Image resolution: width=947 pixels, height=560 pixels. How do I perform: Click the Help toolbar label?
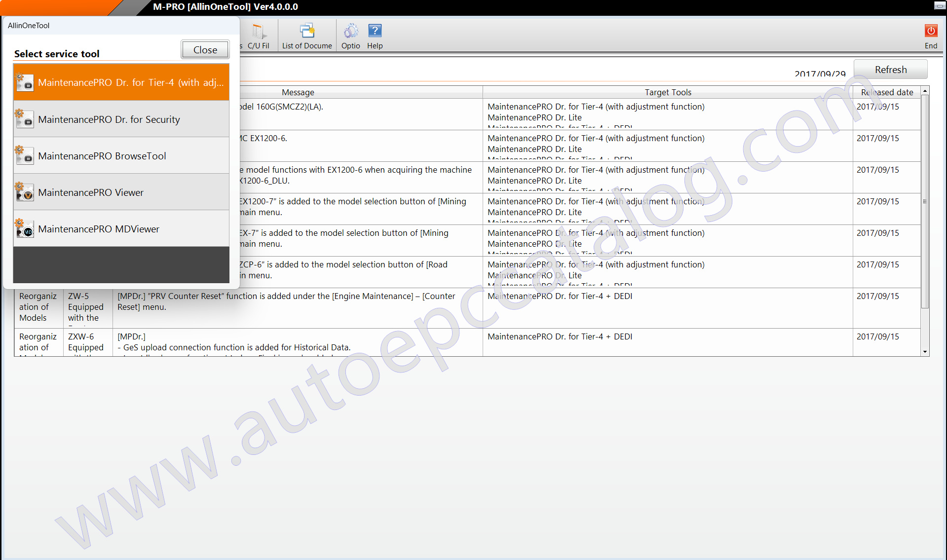pos(375,46)
